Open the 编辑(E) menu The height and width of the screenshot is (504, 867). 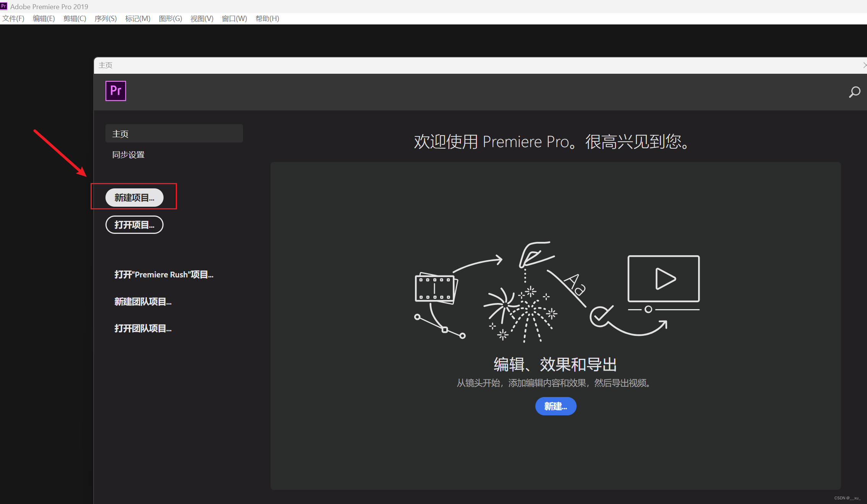click(x=44, y=19)
